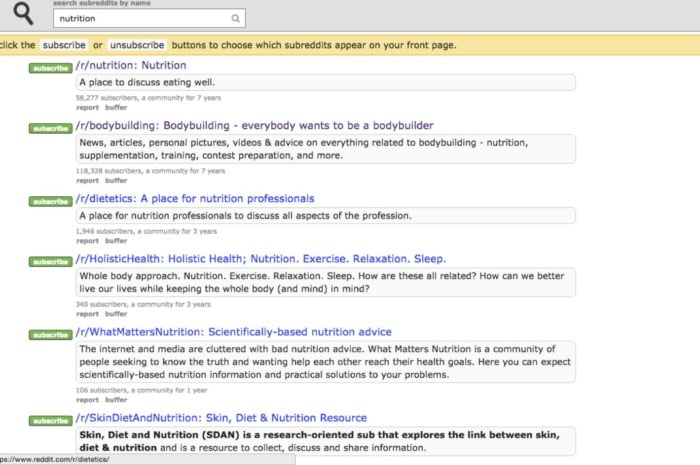Click the '1,946 subscribers' text under dietetics

tap(146, 231)
